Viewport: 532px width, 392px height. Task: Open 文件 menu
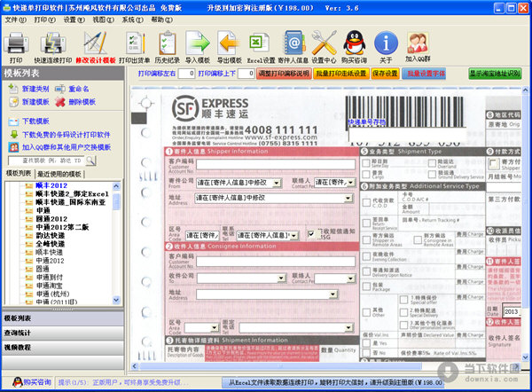[16, 20]
